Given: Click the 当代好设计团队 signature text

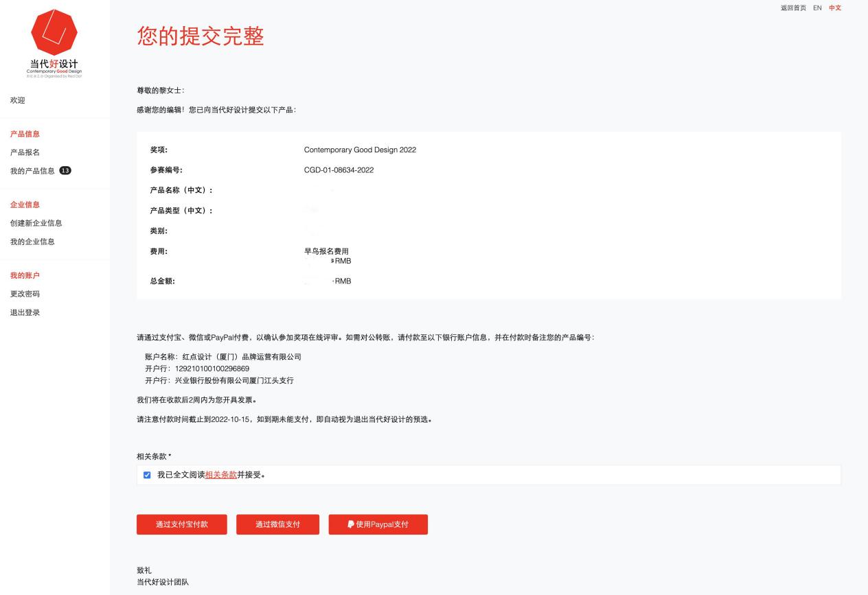Looking at the screenshot, I should pos(163,582).
